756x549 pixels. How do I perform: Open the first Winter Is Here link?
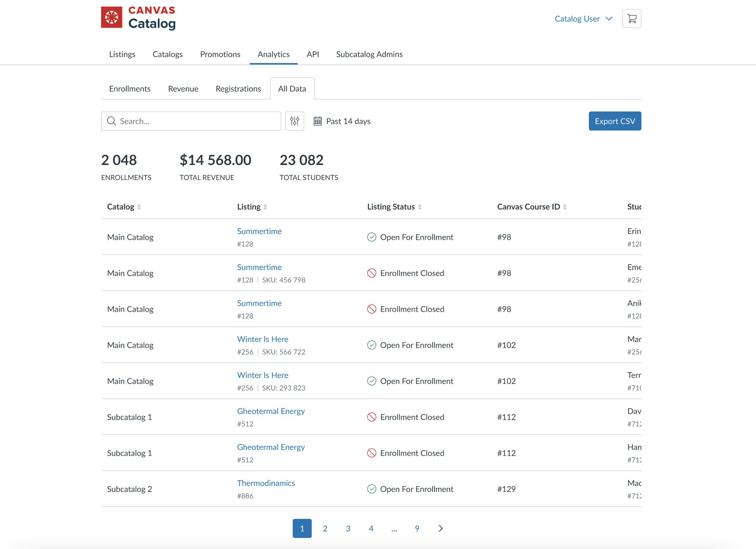[263, 339]
